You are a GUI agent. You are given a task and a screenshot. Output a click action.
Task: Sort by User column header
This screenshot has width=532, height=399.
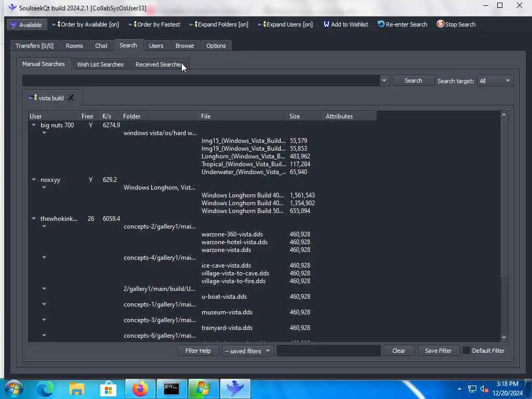pyautogui.click(x=54, y=116)
